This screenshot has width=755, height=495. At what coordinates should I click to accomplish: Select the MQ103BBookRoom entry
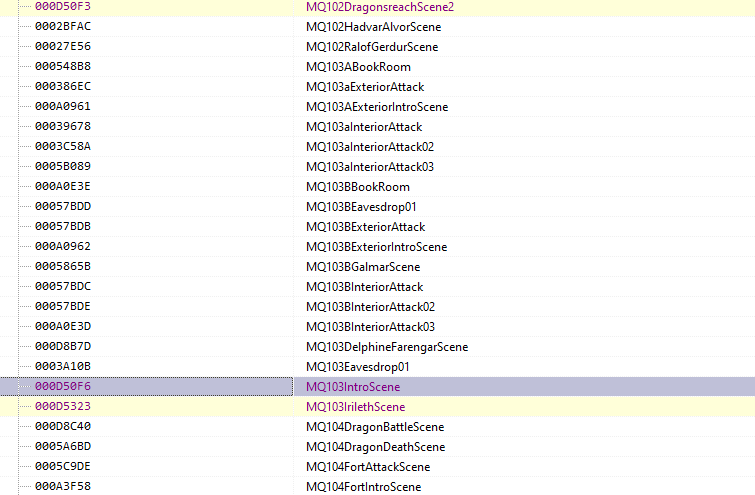[x=358, y=187]
